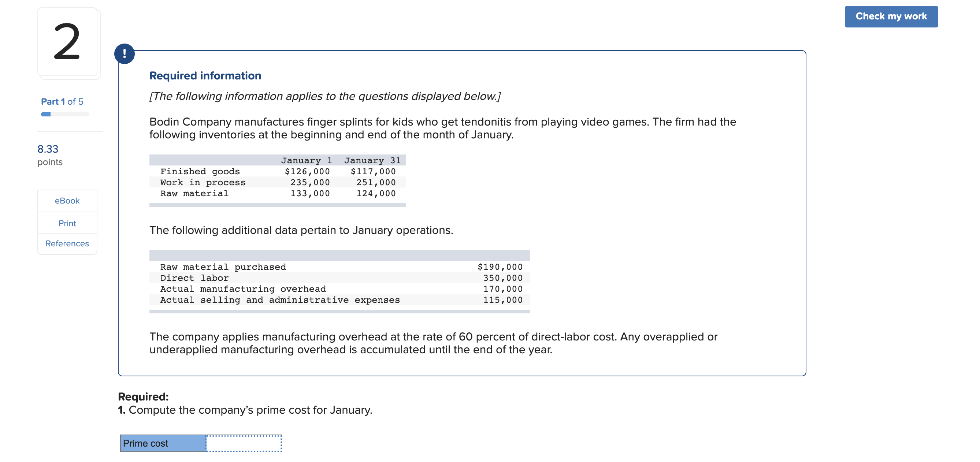
Task: Click the 8.33 points indicator
Action: pyautogui.click(x=50, y=155)
